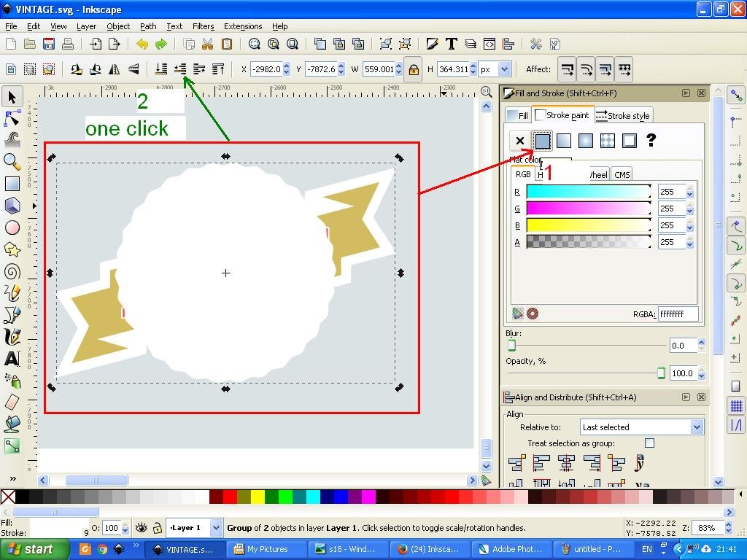Choose the Spiral tool
747x560 pixels.
pyautogui.click(x=12, y=271)
